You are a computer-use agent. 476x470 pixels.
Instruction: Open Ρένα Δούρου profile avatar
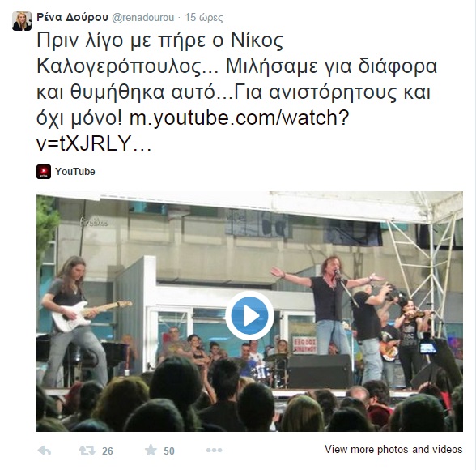[x=22, y=21]
